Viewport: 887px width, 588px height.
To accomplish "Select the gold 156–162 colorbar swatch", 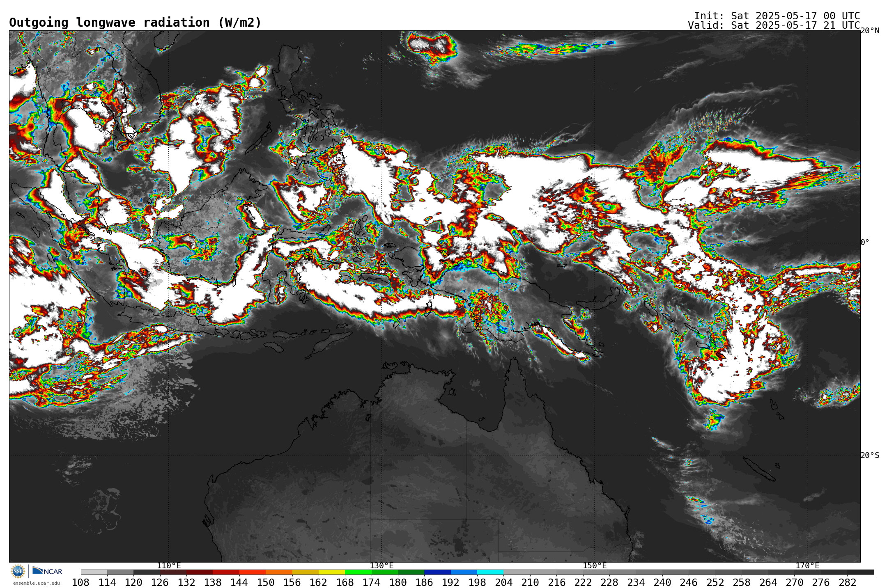I will tap(306, 572).
